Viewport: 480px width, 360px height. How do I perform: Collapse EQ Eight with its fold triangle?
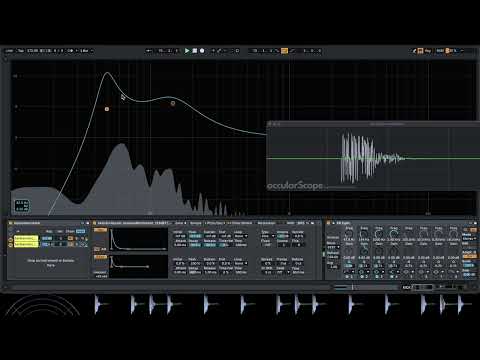[x=334, y=223]
